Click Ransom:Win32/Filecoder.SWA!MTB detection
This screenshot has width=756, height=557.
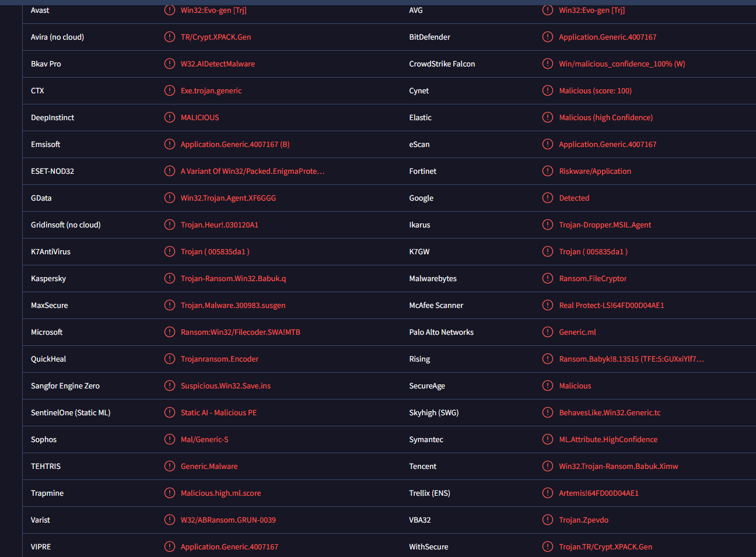point(240,332)
